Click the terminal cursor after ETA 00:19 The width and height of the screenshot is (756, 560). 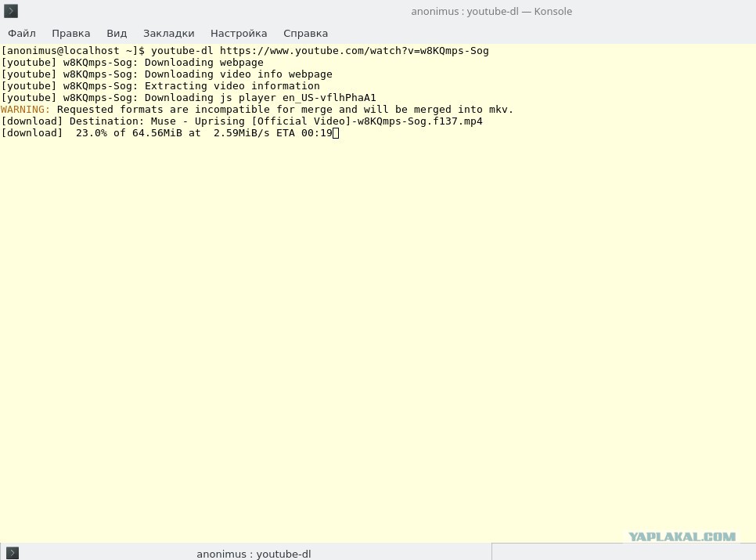click(336, 133)
